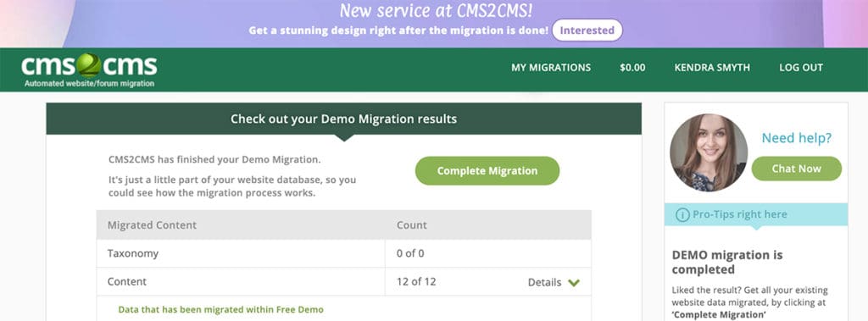The image size is (868, 321).
Task: Click the Count column header
Action: point(412,225)
